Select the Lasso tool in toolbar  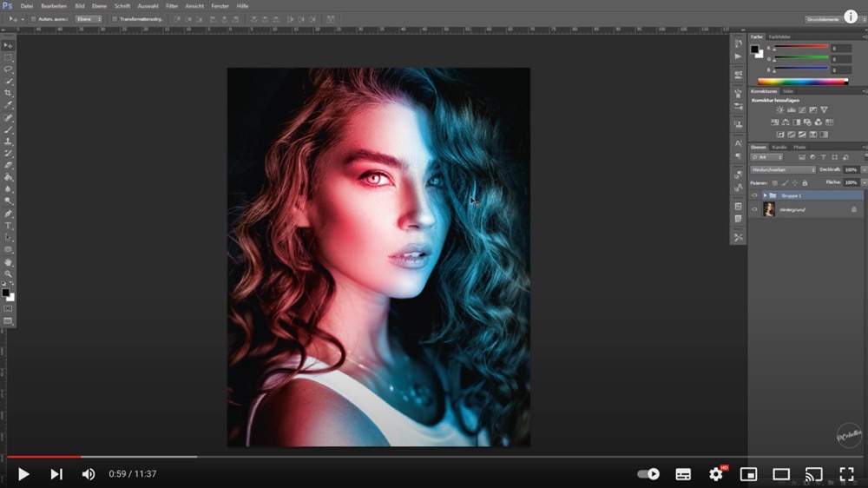9,69
